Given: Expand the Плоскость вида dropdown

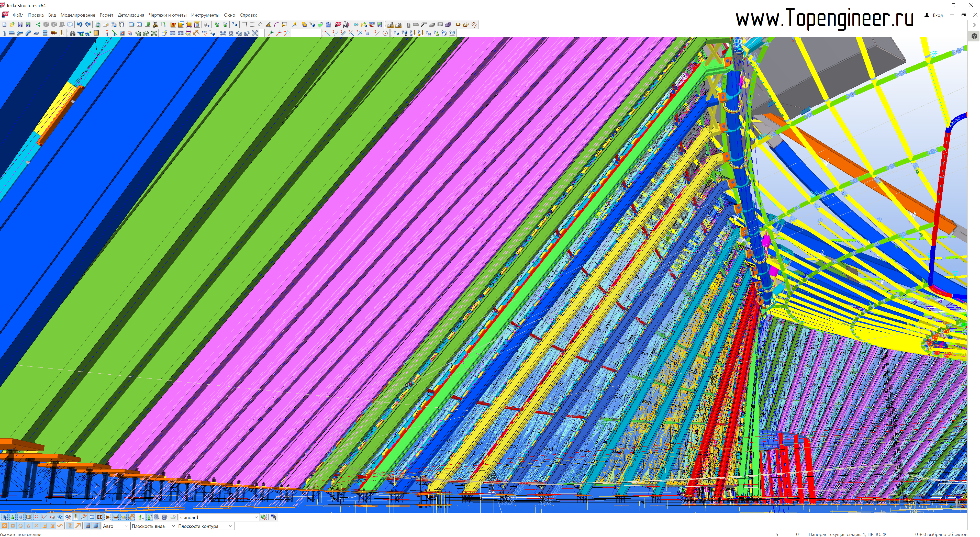Looking at the screenshot, I should pyautogui.click(x=173, y=526).
